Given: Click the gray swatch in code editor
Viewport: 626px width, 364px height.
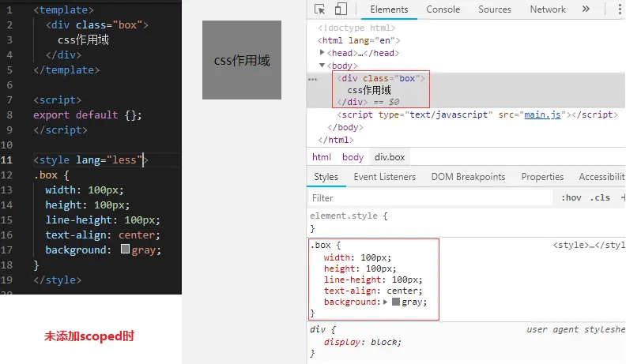Looking at the screenshot, I should click(x=125, y=249).
